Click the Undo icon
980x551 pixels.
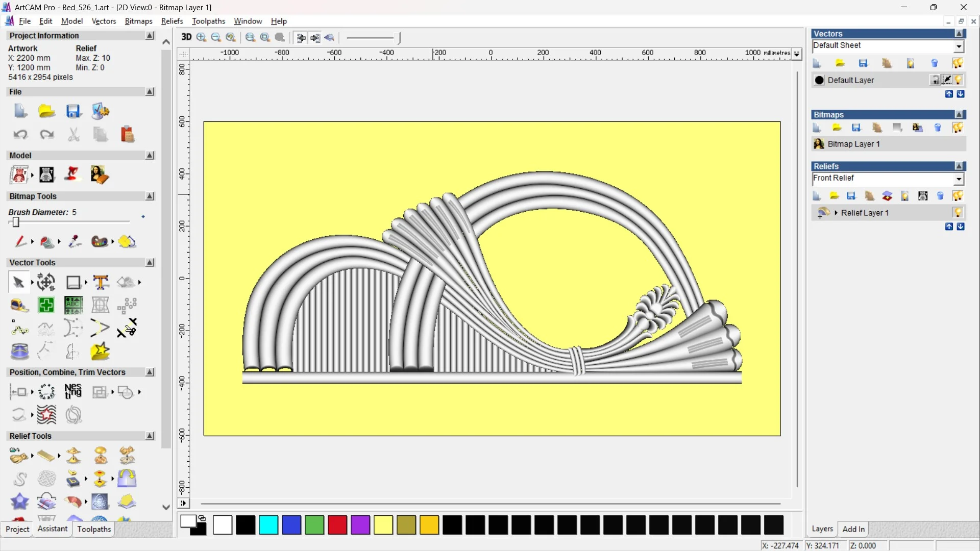pyautogui.click(x=20, y=135)
